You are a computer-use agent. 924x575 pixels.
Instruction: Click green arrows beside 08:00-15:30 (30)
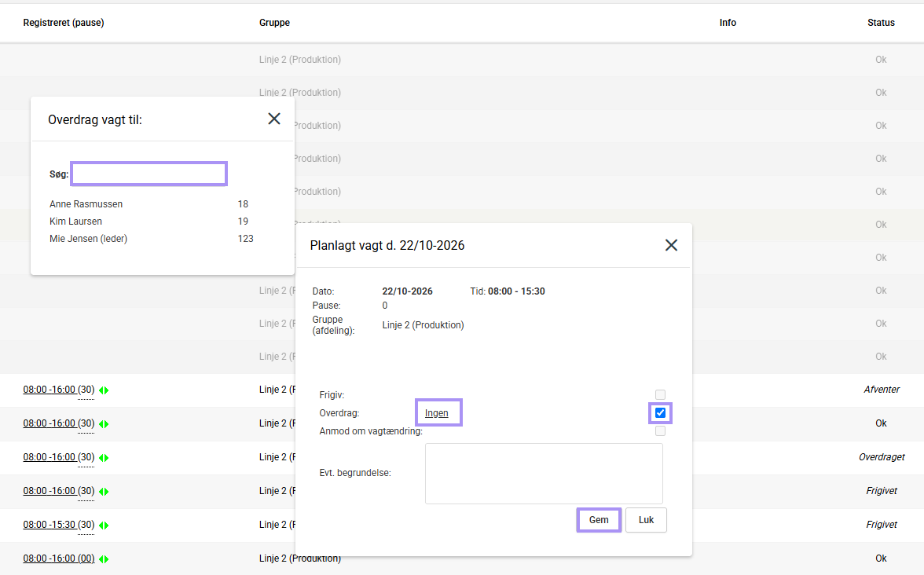[104, 525]
